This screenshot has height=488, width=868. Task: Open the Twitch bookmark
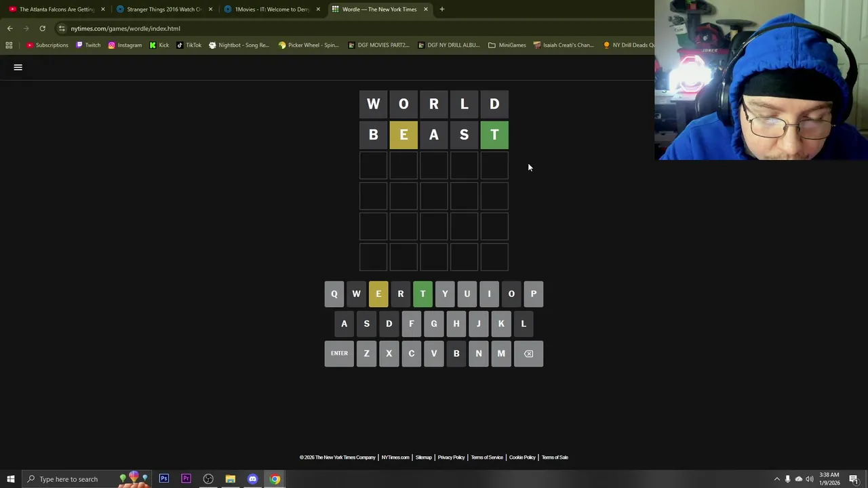(x=88, y=45)
